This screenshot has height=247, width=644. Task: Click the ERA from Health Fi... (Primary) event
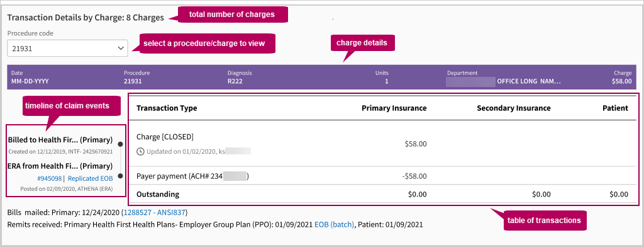click(x=60, y=166)
